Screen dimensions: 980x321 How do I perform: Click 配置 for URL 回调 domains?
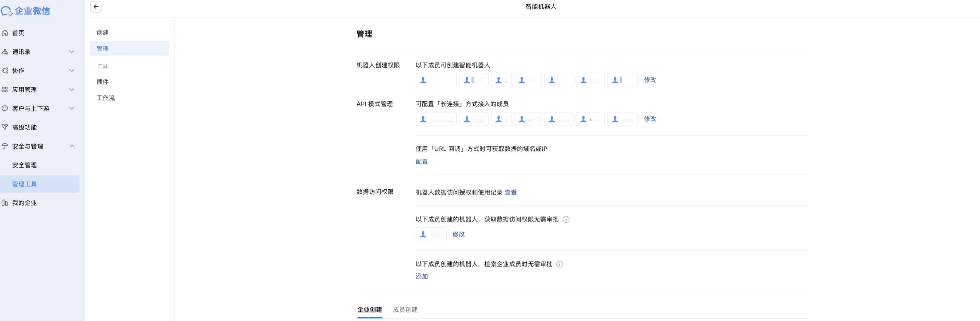(x=421, y=162)
